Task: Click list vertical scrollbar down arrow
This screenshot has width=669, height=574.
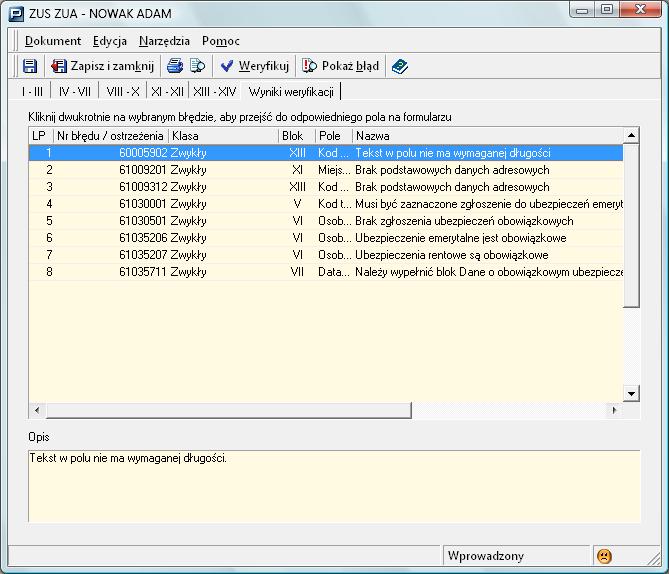Action: tap(631, 393)
